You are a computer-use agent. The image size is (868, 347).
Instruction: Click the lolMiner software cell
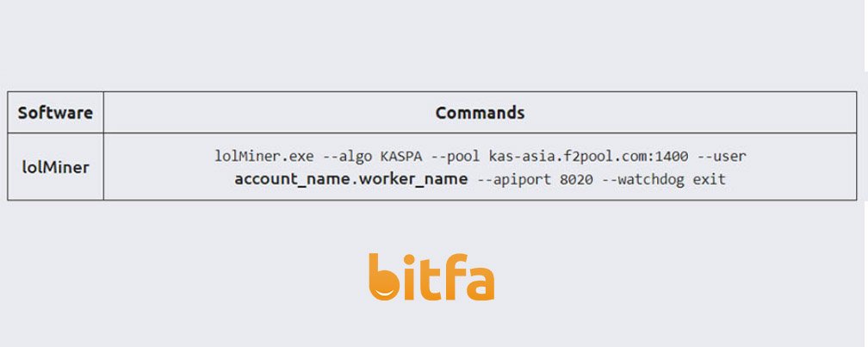55,166
